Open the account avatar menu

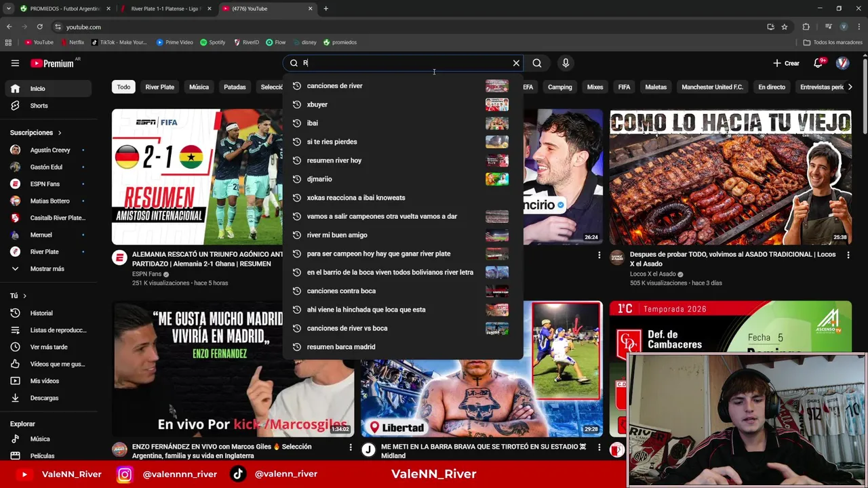tap(842, 63)
